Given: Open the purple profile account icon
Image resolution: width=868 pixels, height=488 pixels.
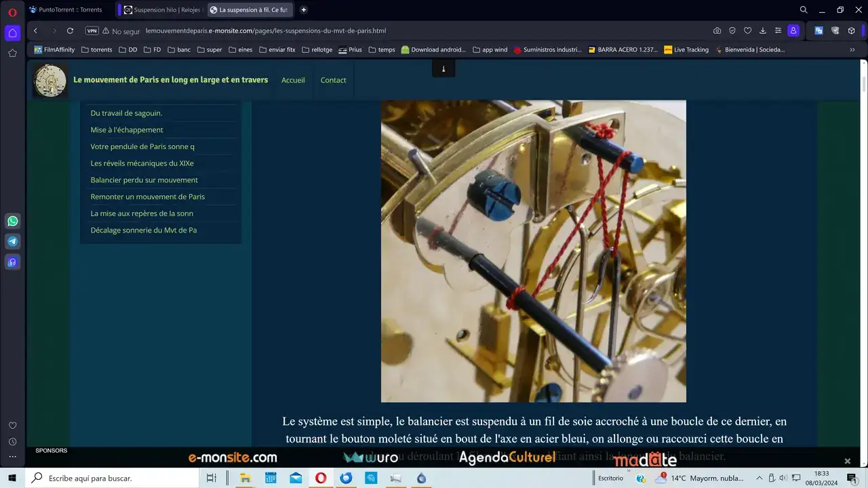Looking at the screenshot, I should tap(793, 30).
